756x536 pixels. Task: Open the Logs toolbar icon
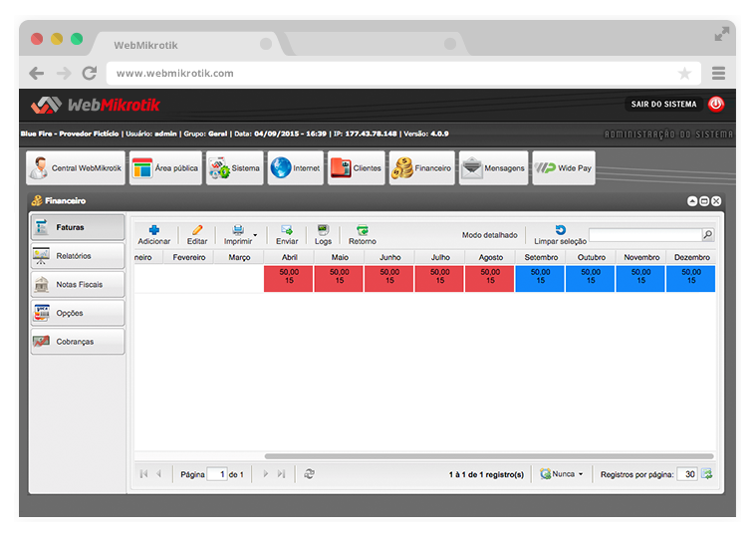pyautogui.click(x=323, y=229)
